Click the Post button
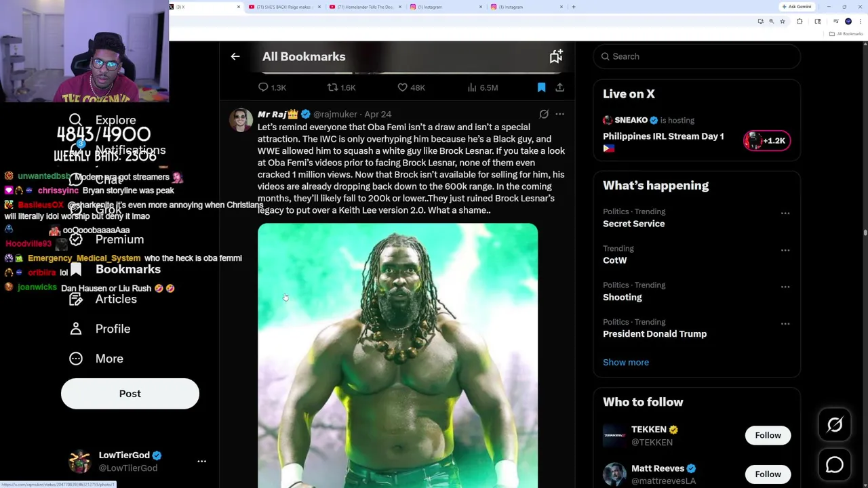 click(x=130, y=394)
